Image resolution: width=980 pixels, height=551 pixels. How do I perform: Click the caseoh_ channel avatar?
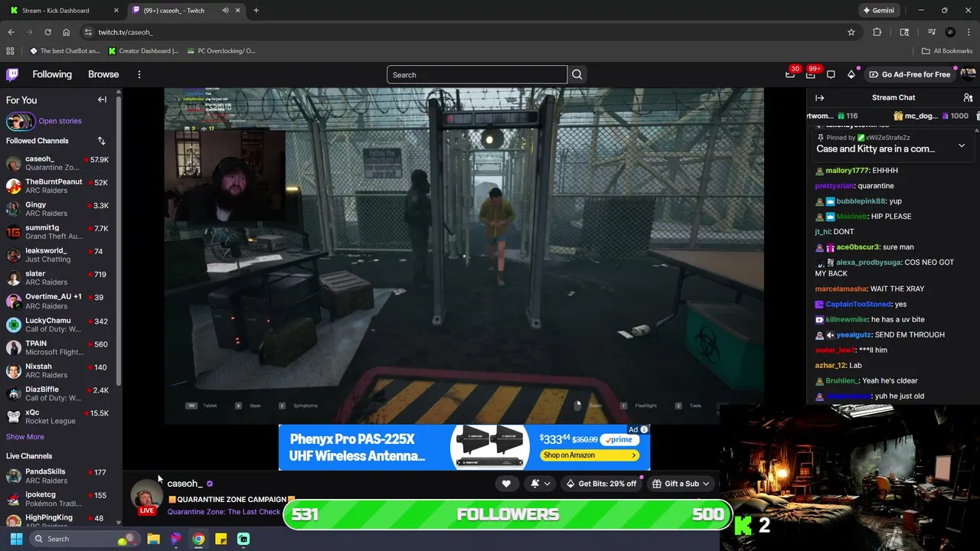point(145,497)
